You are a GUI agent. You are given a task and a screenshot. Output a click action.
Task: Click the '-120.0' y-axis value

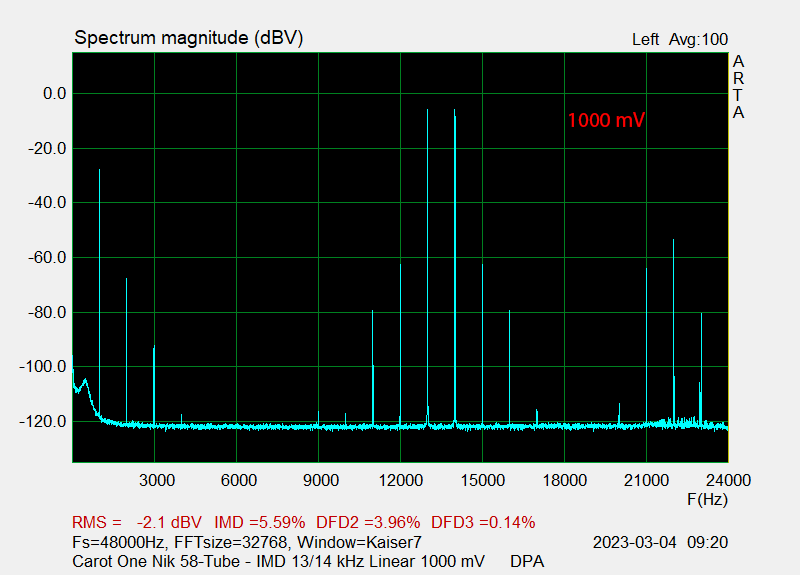point(43,422)
